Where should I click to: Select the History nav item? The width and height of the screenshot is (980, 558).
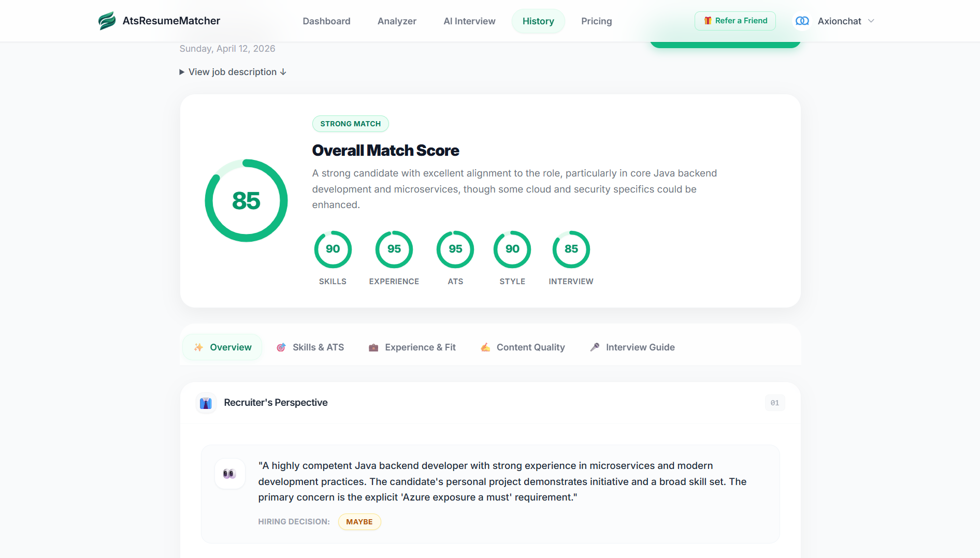click(x=538, y=21)
